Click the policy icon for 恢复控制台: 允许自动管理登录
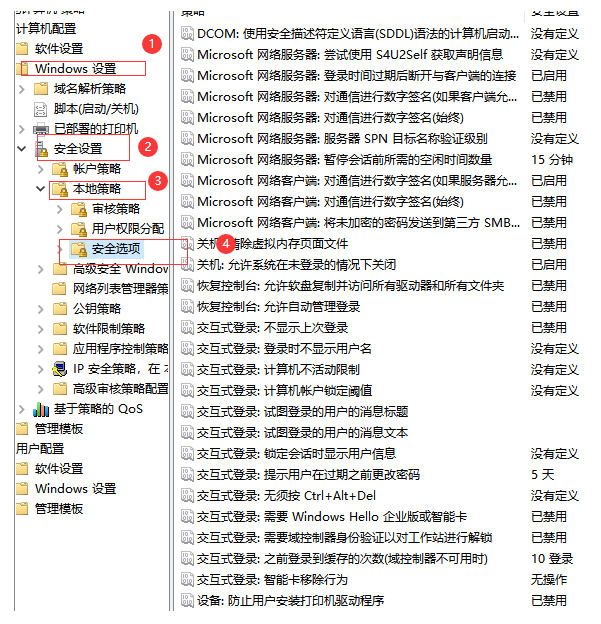This screenshot has width=601, height=624. [x=187, y=306]
